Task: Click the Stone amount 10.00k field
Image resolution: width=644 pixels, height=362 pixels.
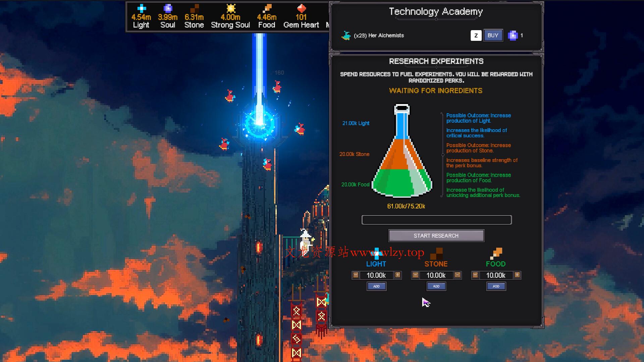Action: pyautogui.click(x=436, y=275)
